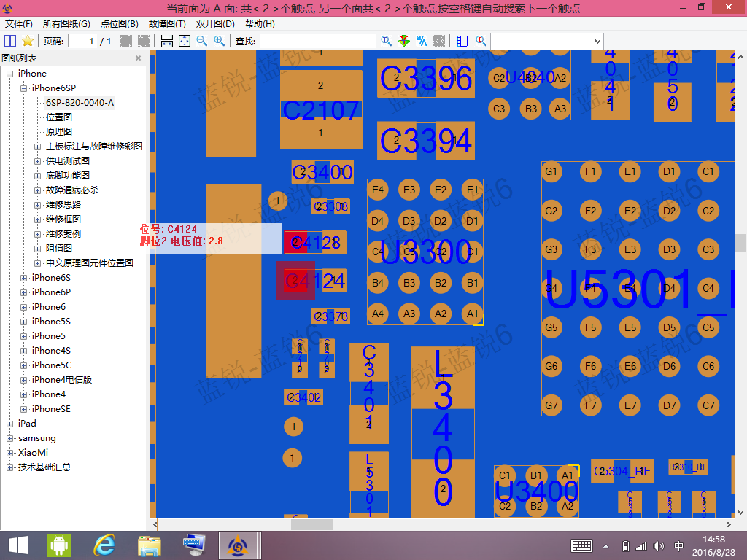Click the fit-to-width toolbar icon
Screen dimensions: 747x560
[x=167, y=42]
